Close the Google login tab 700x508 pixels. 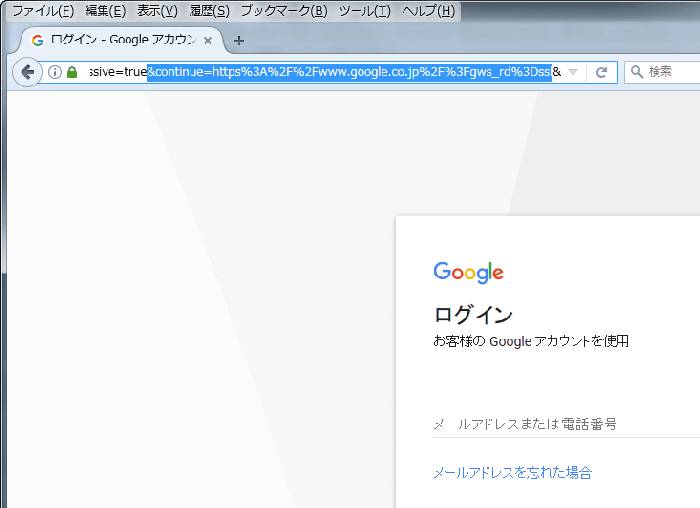point(208,41)
